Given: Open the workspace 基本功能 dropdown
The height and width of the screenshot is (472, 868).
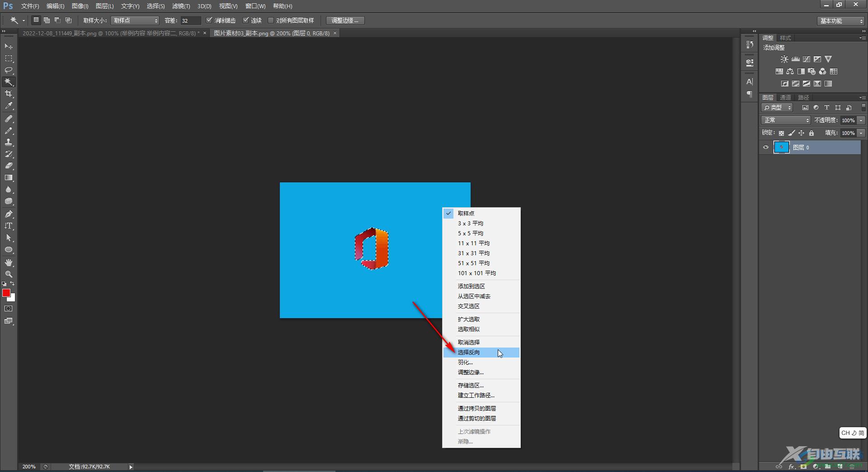Looking at the screenshot, I should coord(841,21).
